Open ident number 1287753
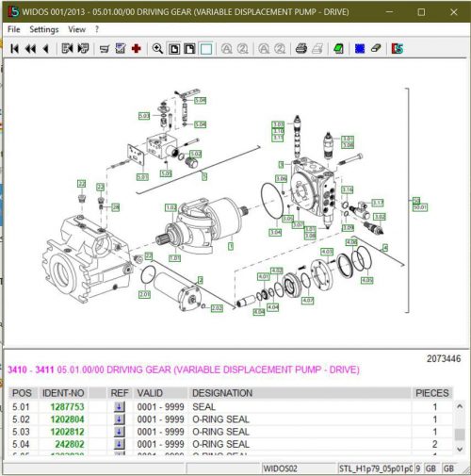This screenshot has width=471, height=476. tap(67, 407)
